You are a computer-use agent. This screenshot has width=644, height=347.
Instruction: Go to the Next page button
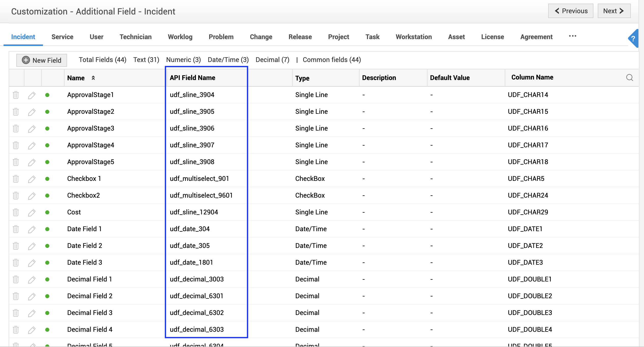pos(614,11)
